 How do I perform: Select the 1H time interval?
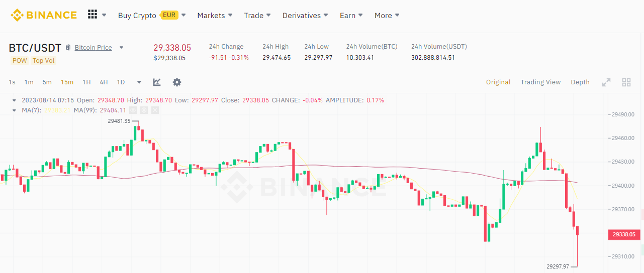(86, 82)
